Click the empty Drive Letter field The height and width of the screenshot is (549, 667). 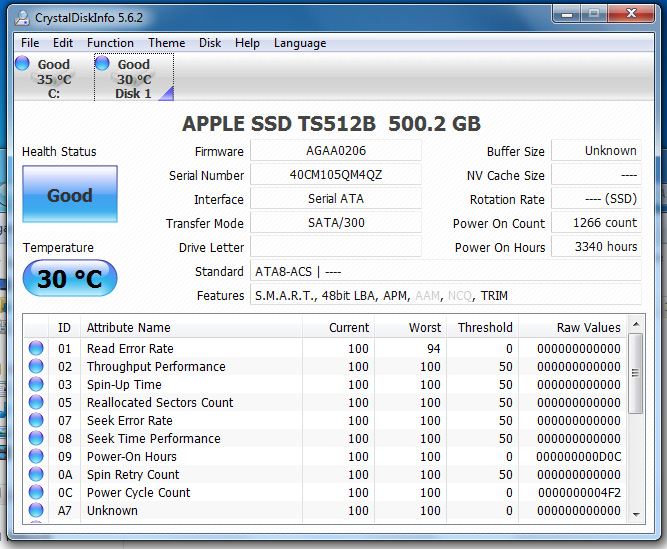(x=336, y=247)
